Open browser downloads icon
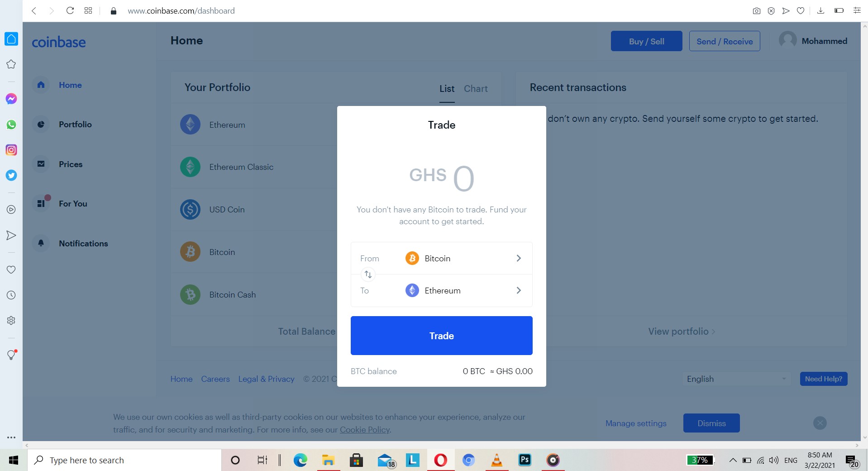 tap(820, 10)
